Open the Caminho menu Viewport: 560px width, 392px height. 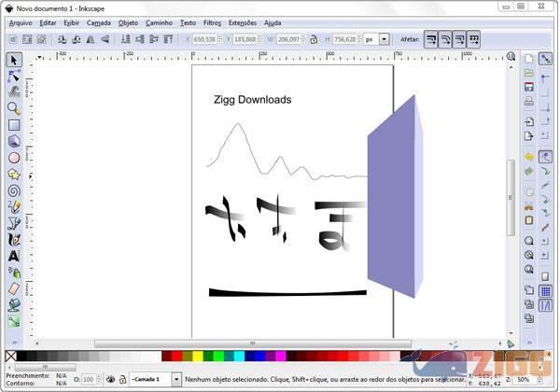pos(159,21)
